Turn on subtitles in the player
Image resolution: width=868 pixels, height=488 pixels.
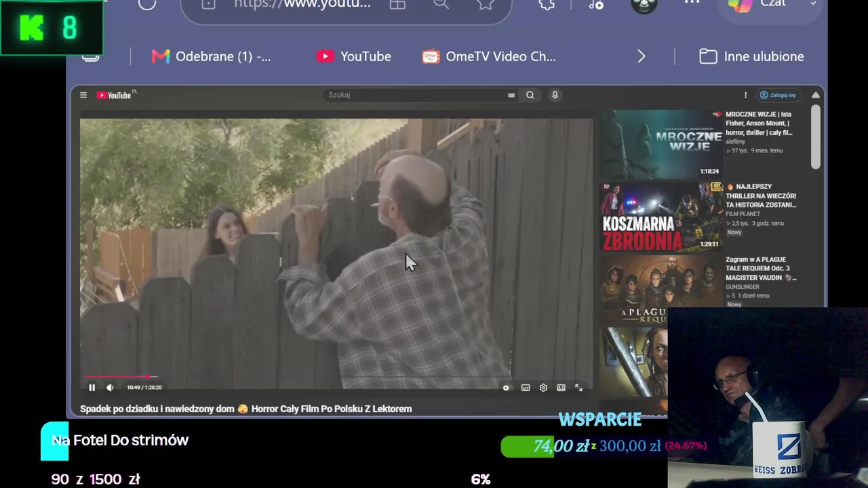pyautogui.click(x=526, y=388)
